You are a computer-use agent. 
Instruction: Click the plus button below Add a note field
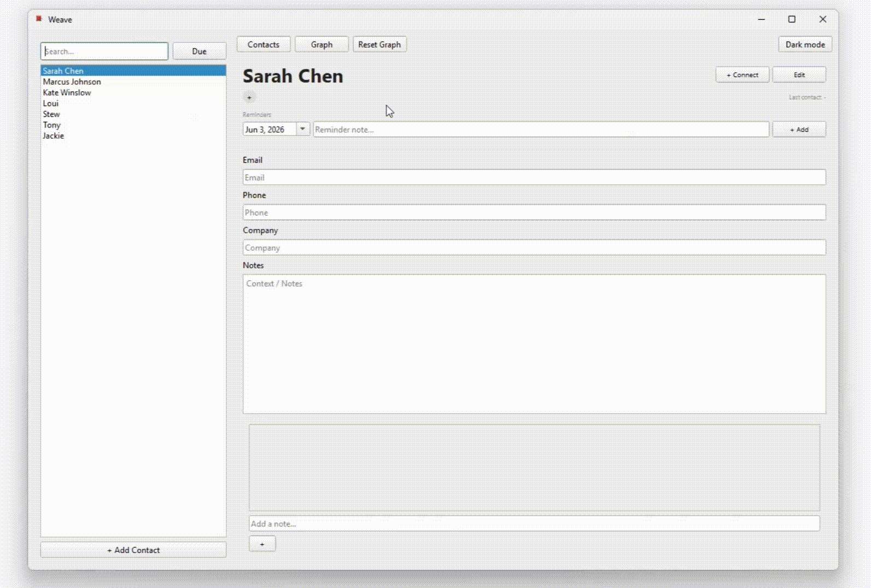[262, 544]
